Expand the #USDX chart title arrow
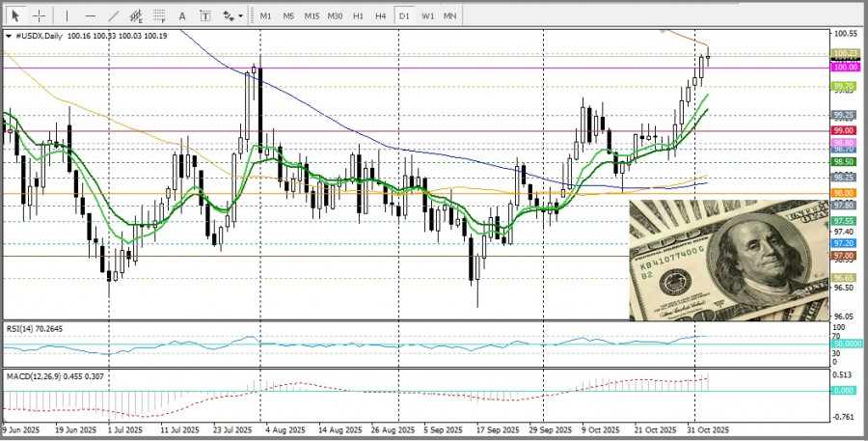The image size is (868, 441). (9, 36)
